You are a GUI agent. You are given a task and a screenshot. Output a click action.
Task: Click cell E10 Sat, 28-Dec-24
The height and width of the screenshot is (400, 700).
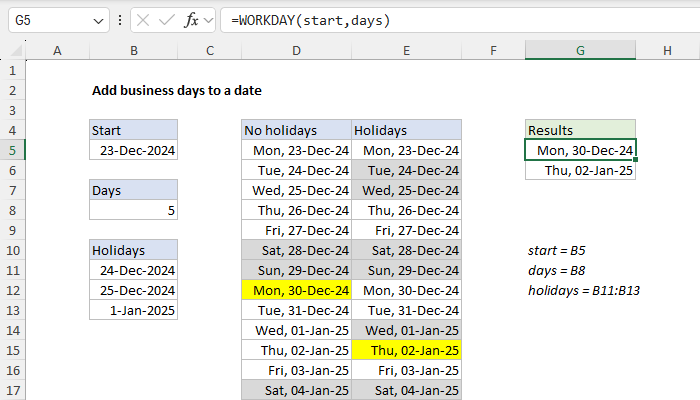406,250
